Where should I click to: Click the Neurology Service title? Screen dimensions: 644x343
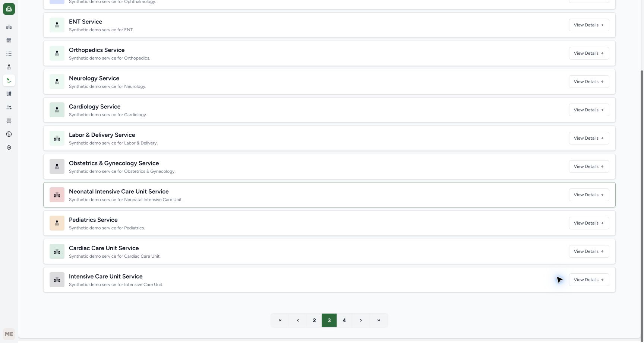pos(94,78)
